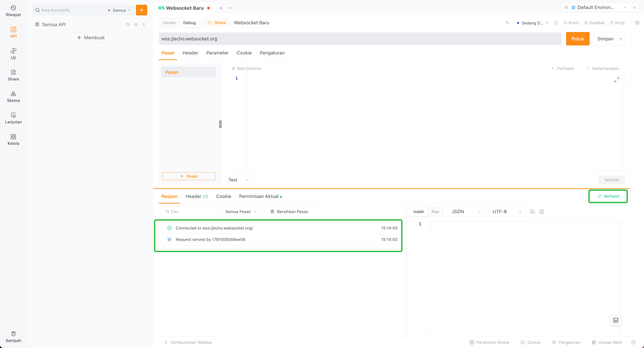Click the locate target icon beside Semua API
644x348 pixels.
136,24
